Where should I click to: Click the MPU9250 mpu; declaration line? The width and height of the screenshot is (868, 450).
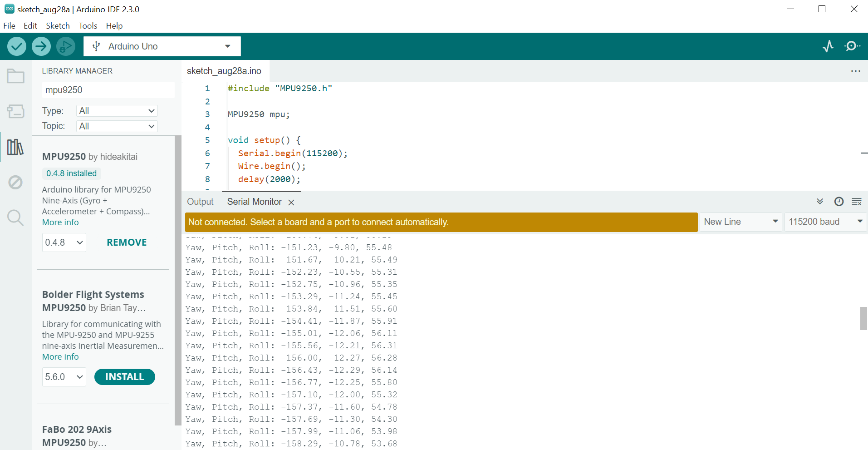pos(259,114)
